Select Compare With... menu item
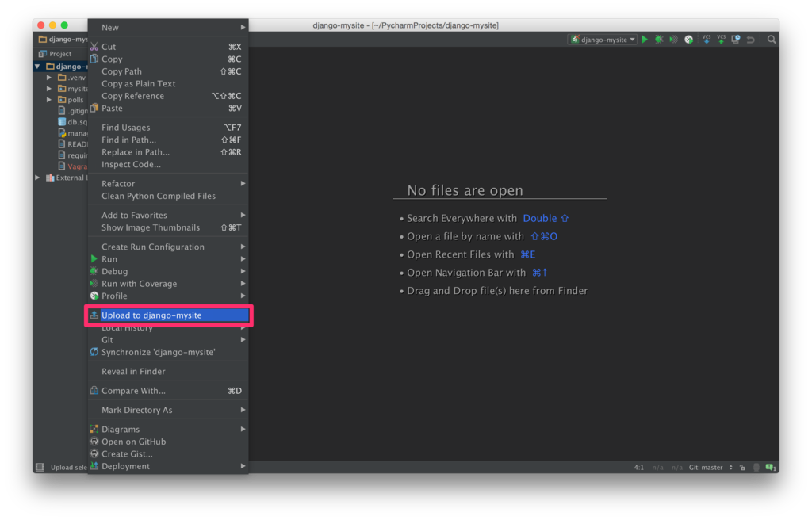 168,391
